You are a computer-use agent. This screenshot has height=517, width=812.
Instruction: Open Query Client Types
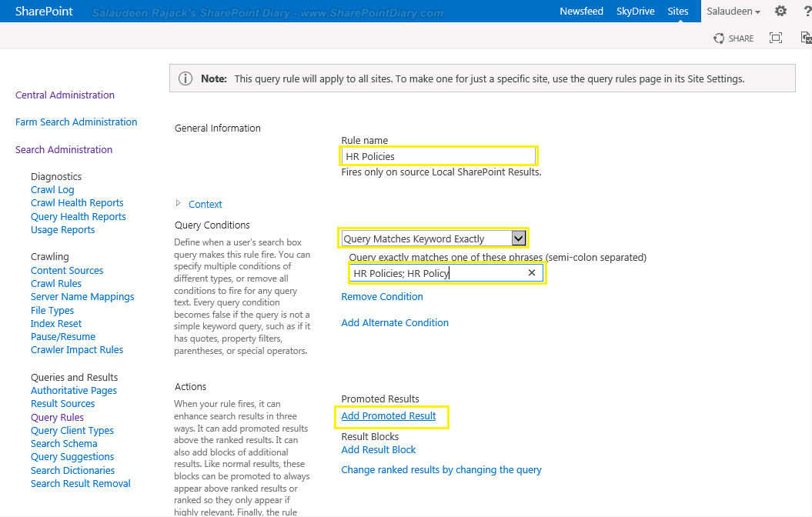pos(72,430)
